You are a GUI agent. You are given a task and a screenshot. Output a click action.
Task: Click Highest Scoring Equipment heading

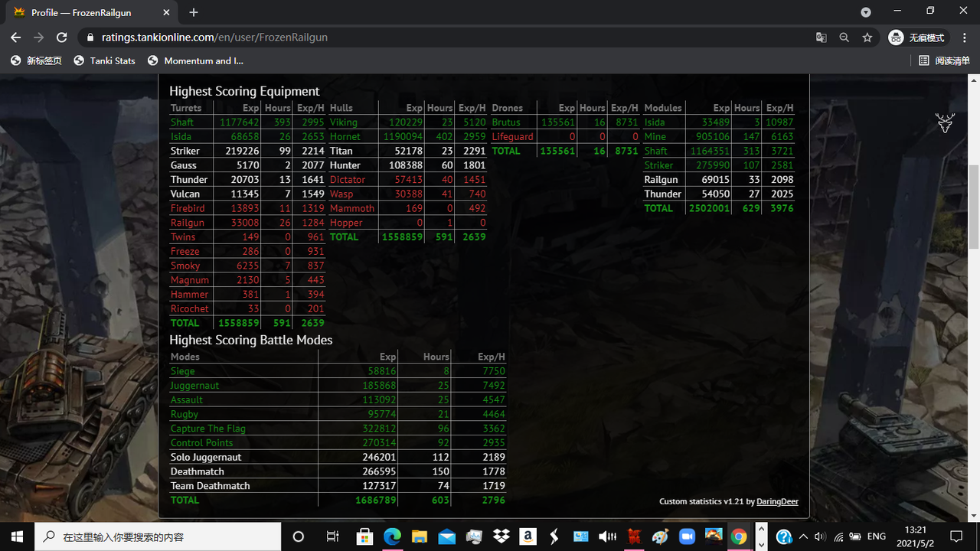click(244, 91)
